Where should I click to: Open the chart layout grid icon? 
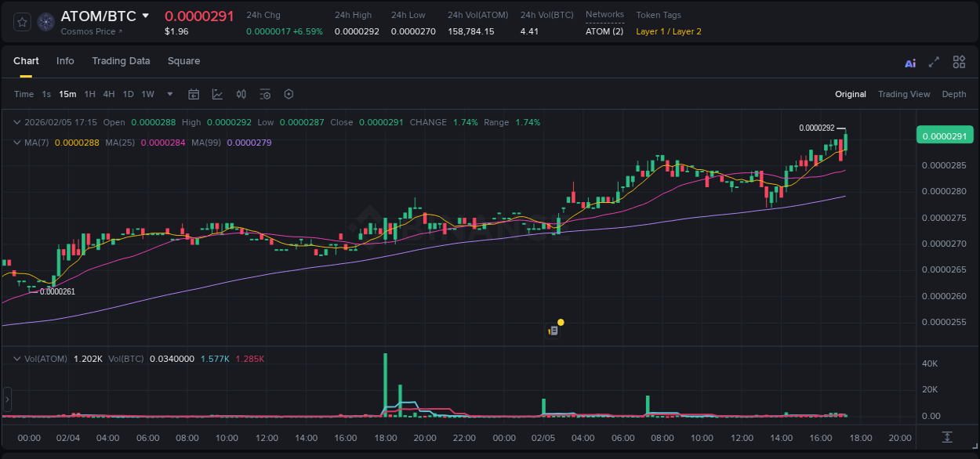coord(959,62)
